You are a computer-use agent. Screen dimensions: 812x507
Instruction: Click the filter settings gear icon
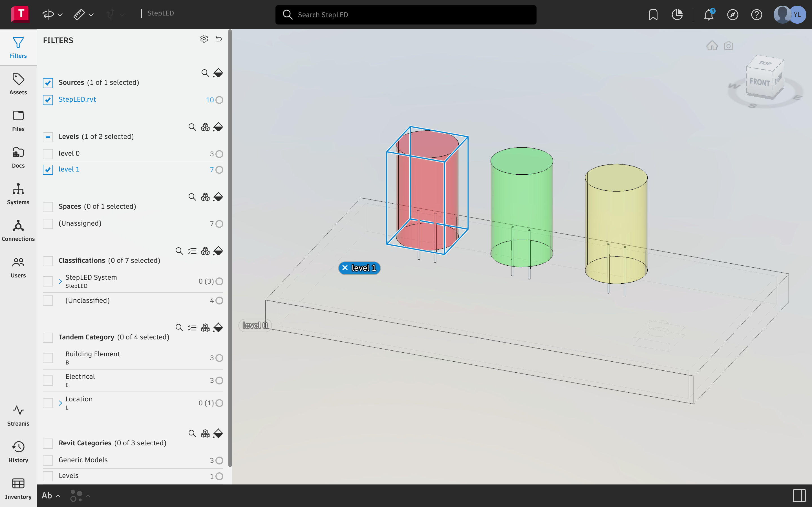click(204, 39)
